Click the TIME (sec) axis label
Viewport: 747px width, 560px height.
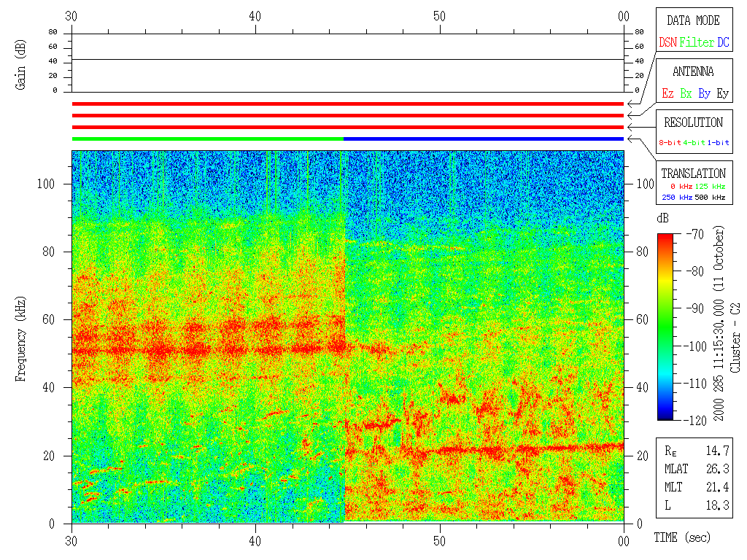click(681, 538)
